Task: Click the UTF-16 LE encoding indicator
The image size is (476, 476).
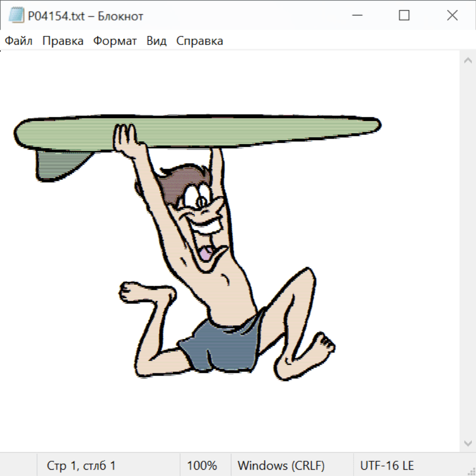Action: [387, 466]
